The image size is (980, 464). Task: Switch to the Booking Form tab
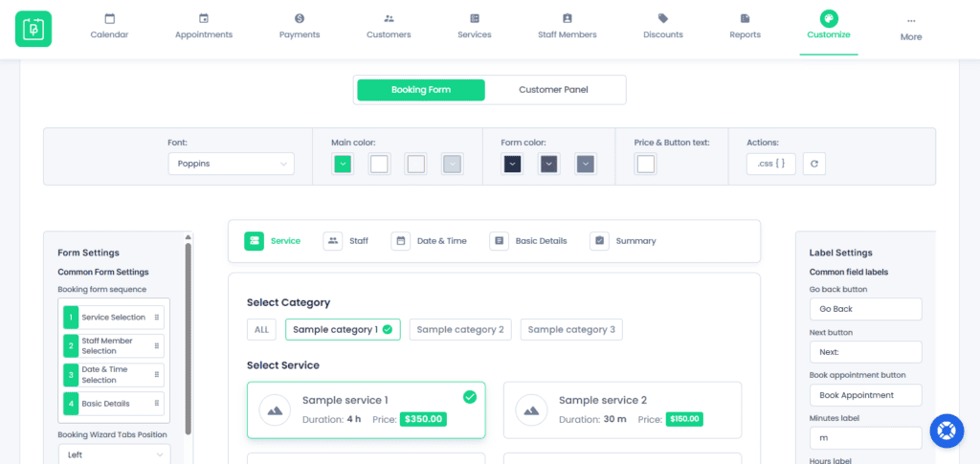coord(421,90)
